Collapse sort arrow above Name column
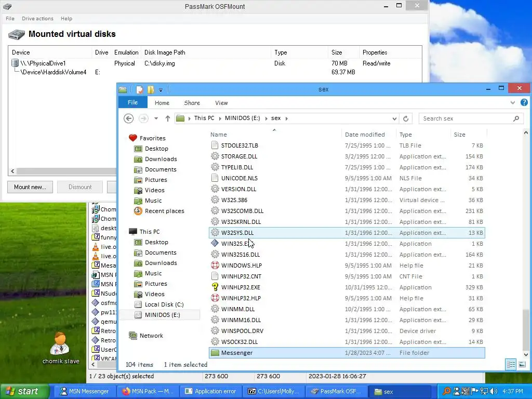The image size is (532, 399). click(x=274, y=130)
